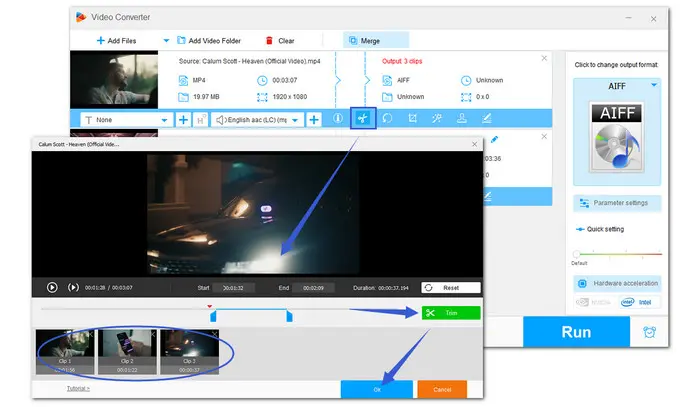This screenshot has width=700, height=407.
Task: Start conversion with Run button
Action: pos(576,332)
